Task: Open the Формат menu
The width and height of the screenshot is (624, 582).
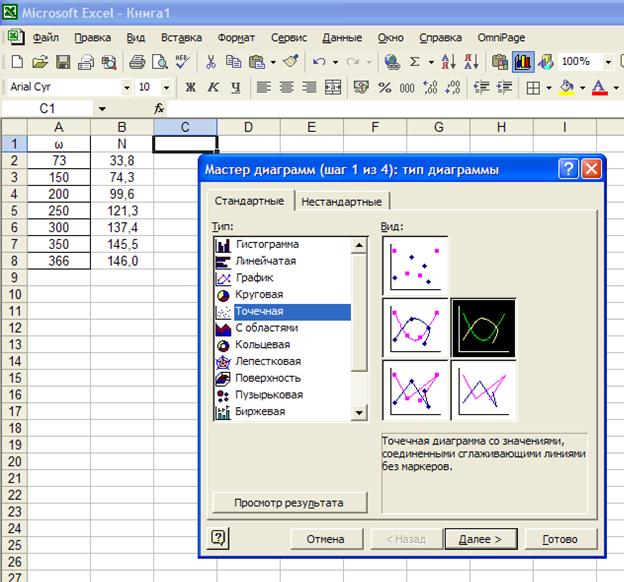Action: pos(236,38)
